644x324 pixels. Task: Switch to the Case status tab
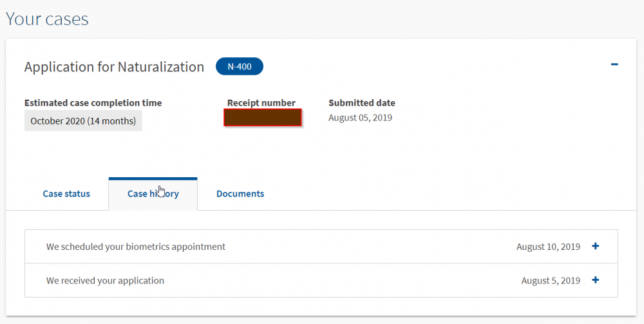(x=66, y=194)
